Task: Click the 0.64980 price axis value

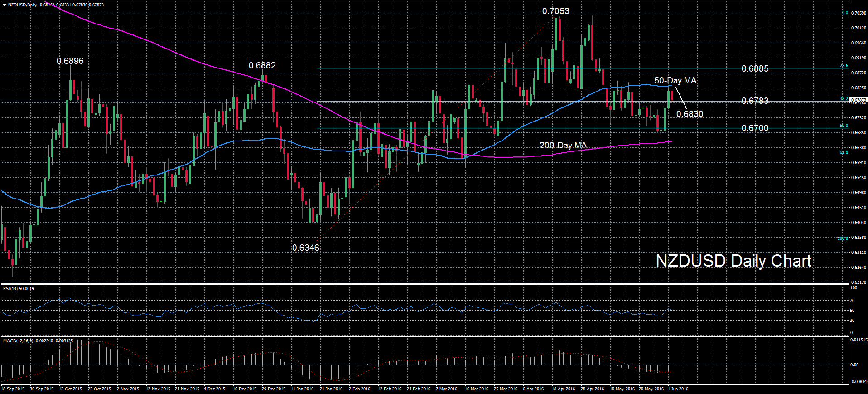Action: point(858,193)
